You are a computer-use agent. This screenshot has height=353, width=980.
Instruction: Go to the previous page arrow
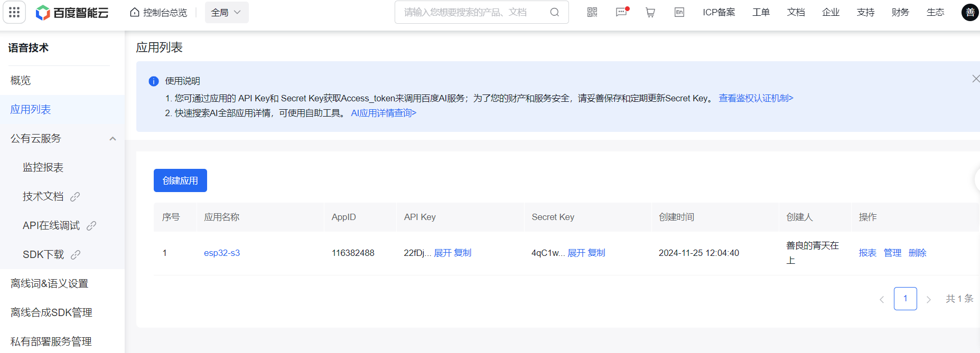click(881, 299)
